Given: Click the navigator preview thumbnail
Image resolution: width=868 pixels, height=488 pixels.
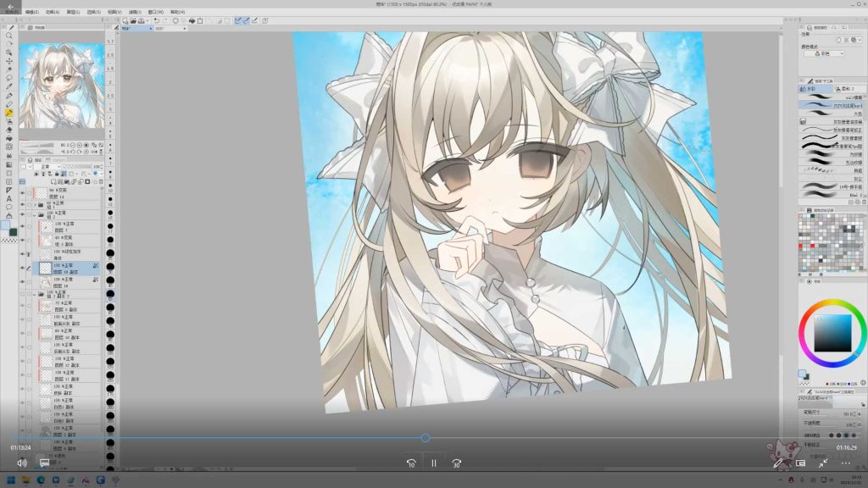Looking at the screenshot, I should (61, 85).
